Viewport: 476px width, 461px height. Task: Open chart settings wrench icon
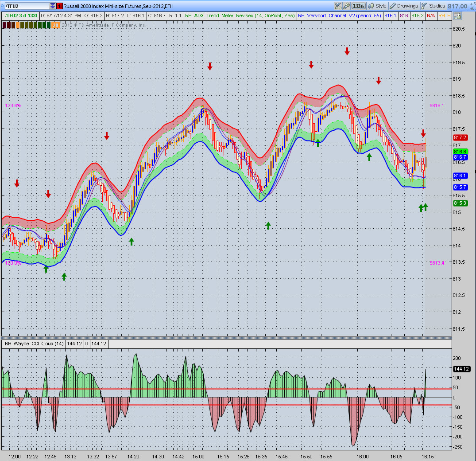point(346,6)
